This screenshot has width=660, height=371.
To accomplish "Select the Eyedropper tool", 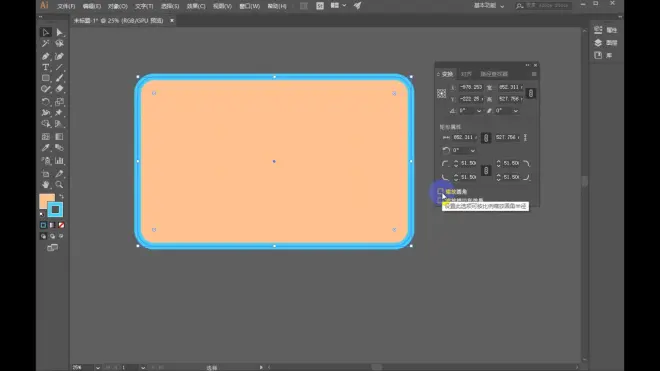I will (45, 148).
